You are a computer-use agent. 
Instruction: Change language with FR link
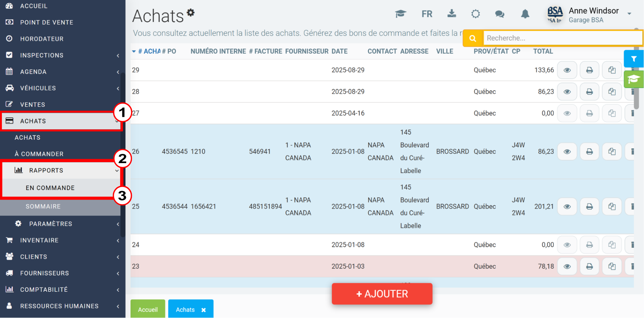pos(427,14)
